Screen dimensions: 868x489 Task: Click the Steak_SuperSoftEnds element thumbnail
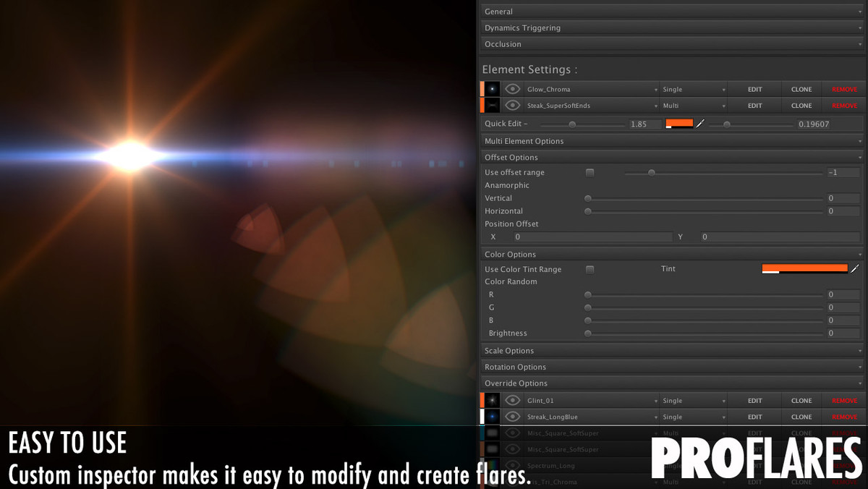click(x=493, y=106)
